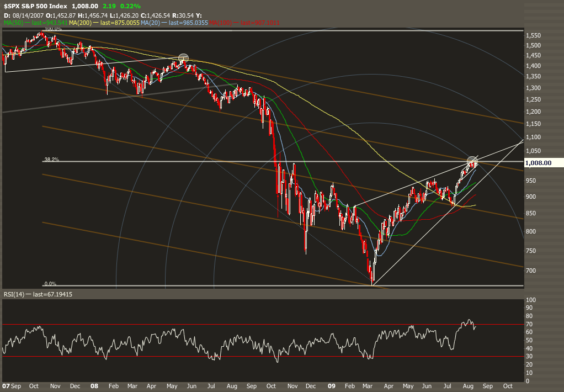Select the 1,008.00 last price in header
Viewport: 564px width, 392px height.
[85, 6]
